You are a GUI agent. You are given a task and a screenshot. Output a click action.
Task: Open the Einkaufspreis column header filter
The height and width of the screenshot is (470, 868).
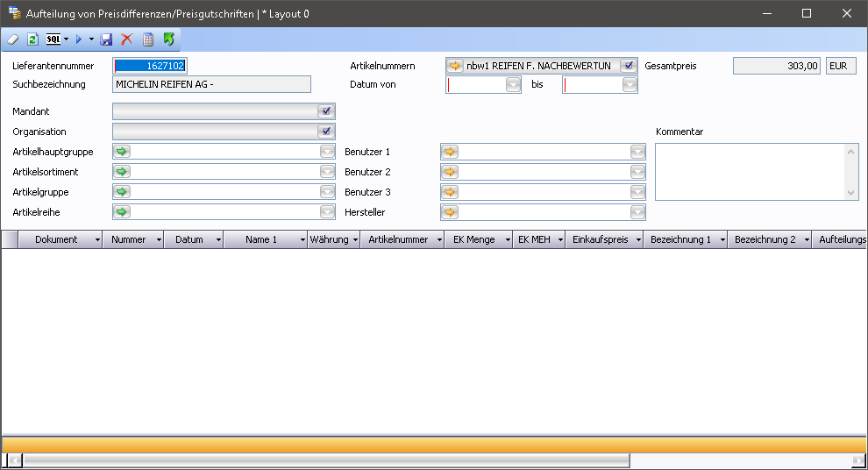(637, 239)
